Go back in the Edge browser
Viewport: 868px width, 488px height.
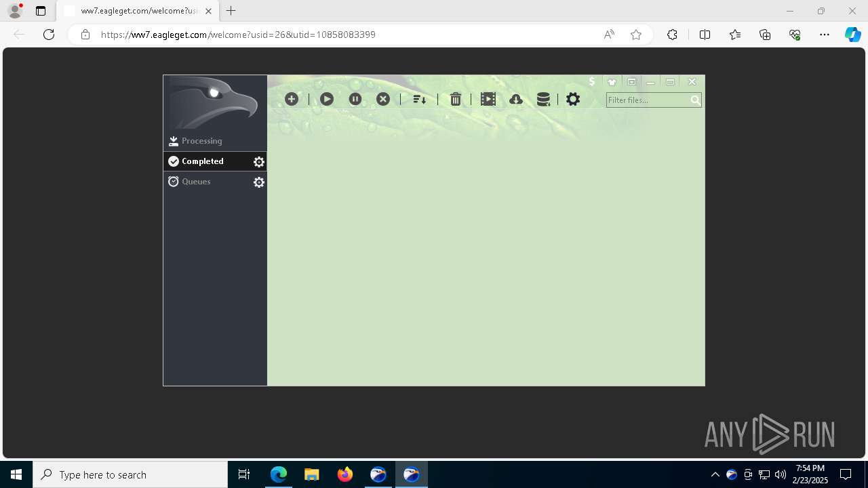pos(19,35)
